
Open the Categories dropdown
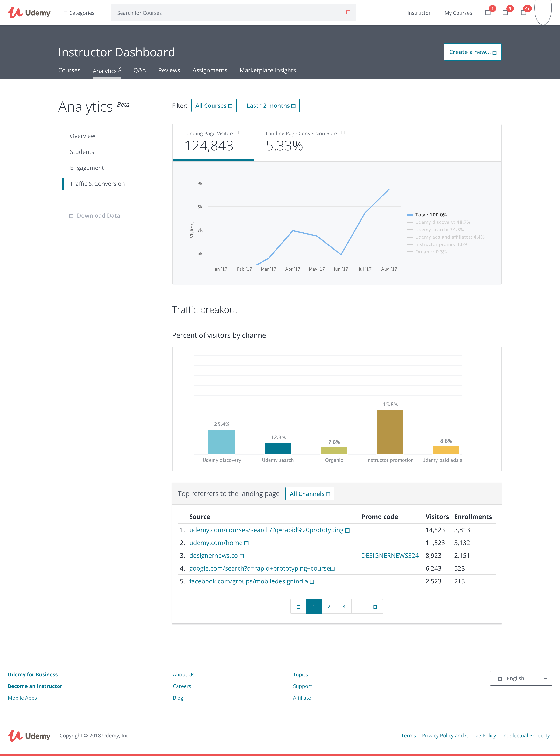pos(79,13)
